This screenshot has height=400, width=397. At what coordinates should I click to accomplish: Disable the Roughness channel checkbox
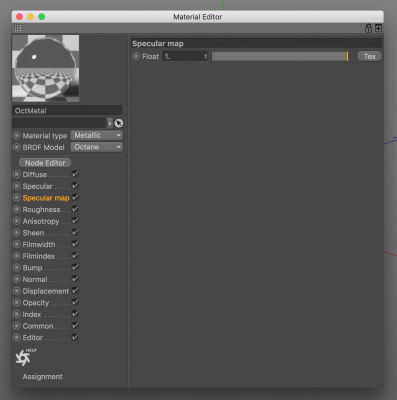coord(75,209)
